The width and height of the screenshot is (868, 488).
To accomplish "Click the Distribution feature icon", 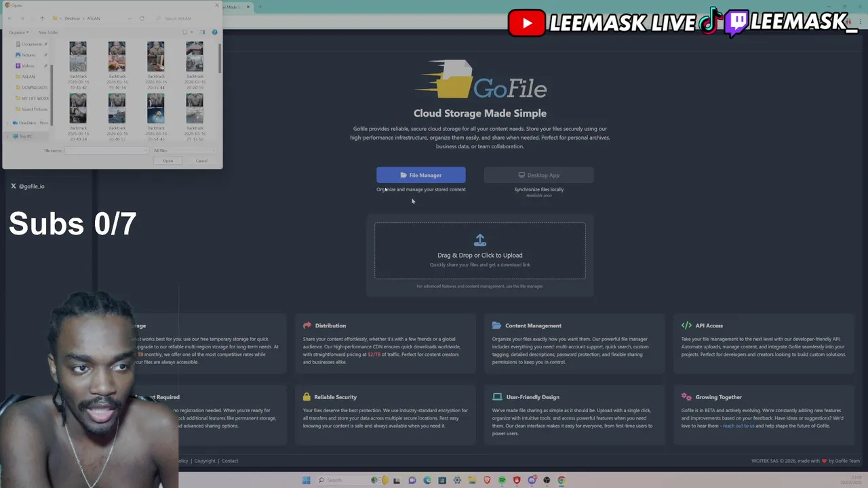I will [x=307, y=325].
